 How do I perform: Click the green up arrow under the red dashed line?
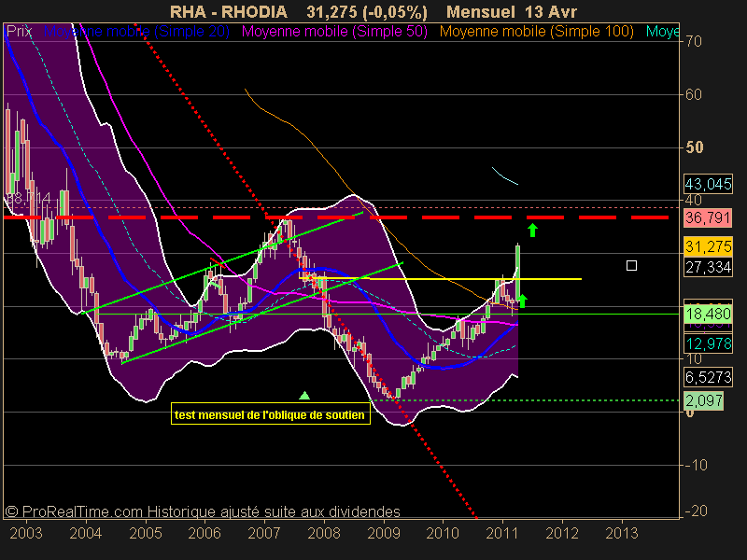pyautogui.click(x=532, y=230)
